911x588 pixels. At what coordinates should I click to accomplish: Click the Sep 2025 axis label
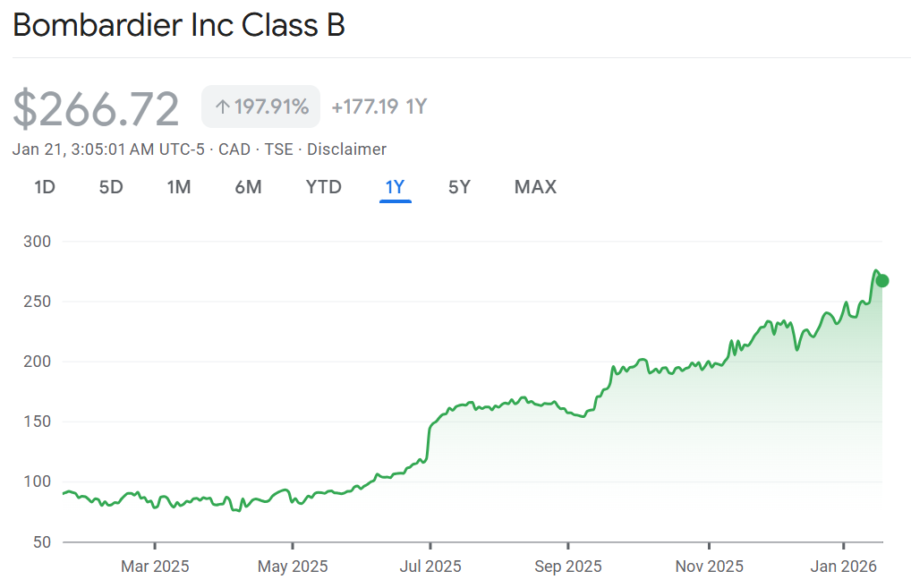(x=568, y=567)
